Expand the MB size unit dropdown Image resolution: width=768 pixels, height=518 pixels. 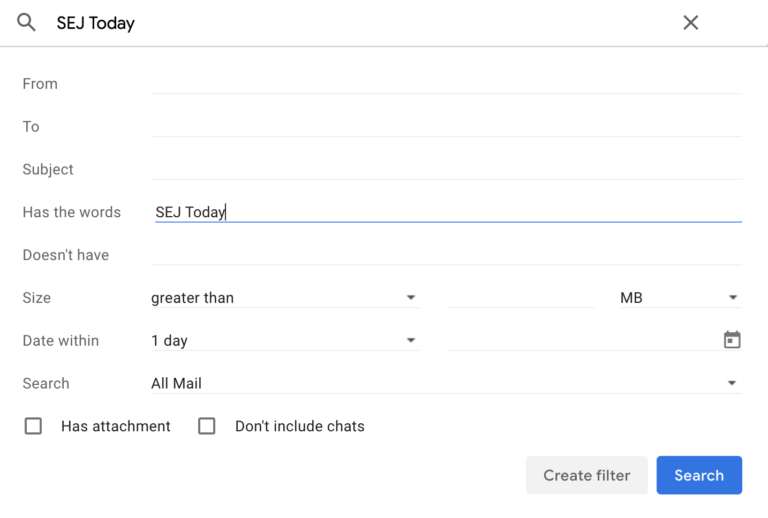pos(679,298)
